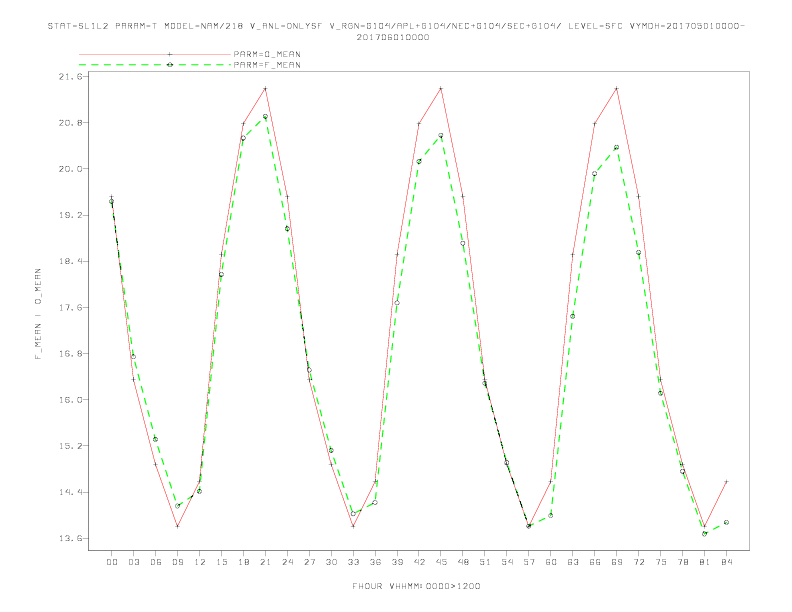Click the circle marker on the F_MEAN legend line
792x612 pixels.
click(x=170, y=65)
